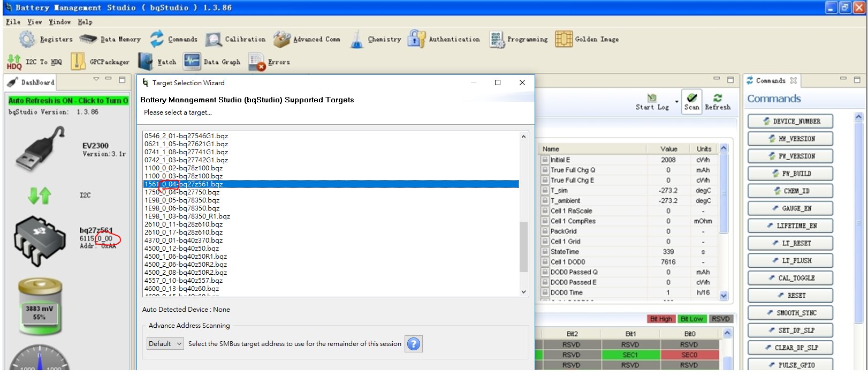Open the View menu
Viewport: 868px width, 376px height.
pos(35,22)
